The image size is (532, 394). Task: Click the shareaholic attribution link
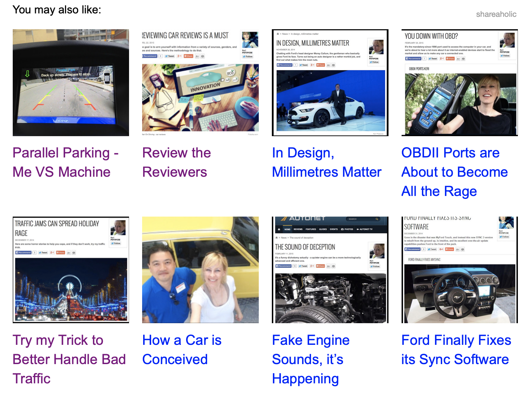496,14
